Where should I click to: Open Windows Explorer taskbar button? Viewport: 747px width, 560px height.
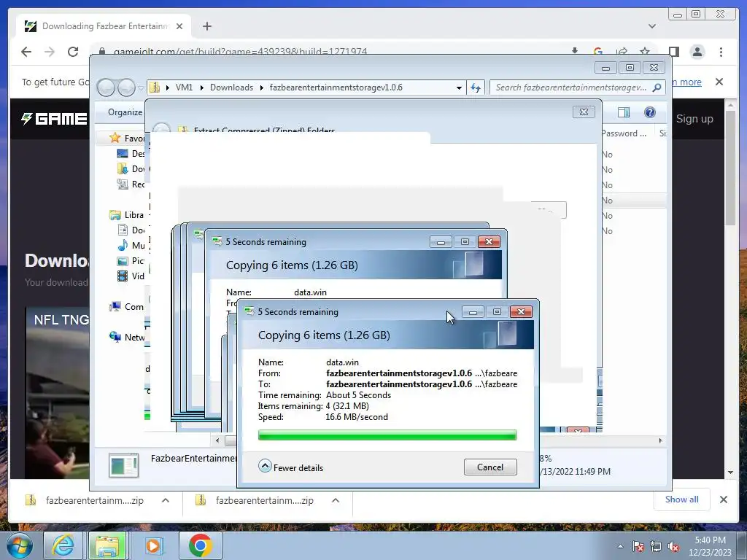click(x=108, y=545)
